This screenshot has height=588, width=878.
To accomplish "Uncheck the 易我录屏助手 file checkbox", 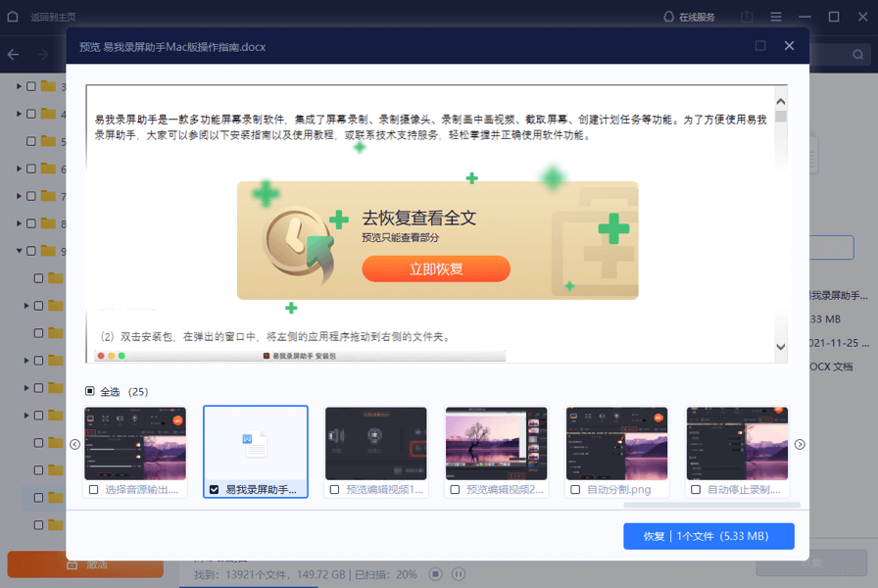I will (214, 489).
